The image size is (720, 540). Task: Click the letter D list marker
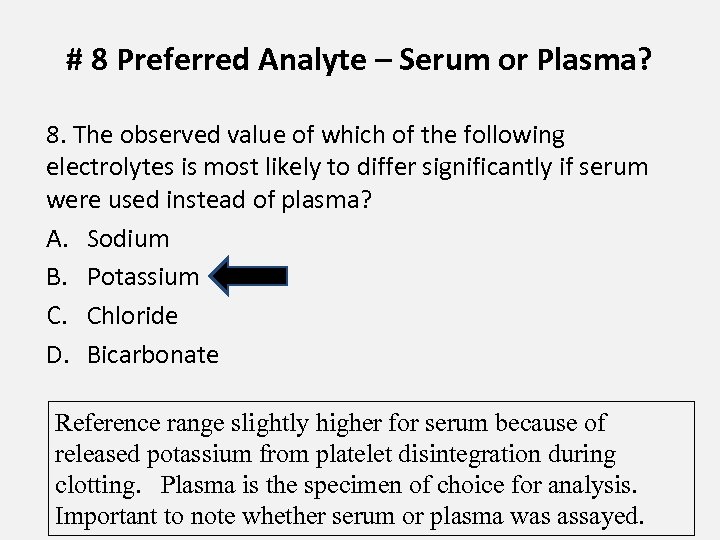(x=56, y=355)
